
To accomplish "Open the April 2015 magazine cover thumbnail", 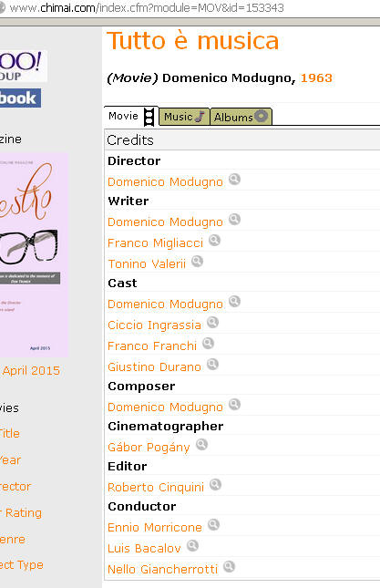I will tap(34, 254).
